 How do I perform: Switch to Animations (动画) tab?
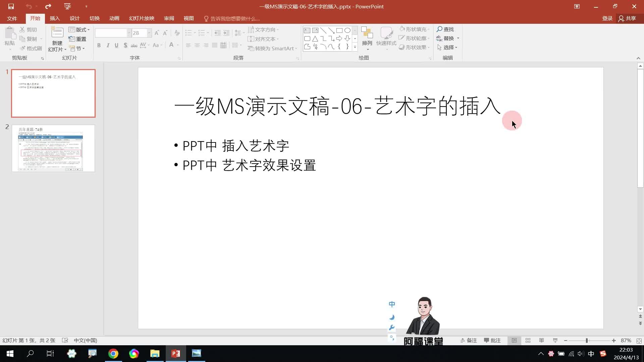click(114, 18)
